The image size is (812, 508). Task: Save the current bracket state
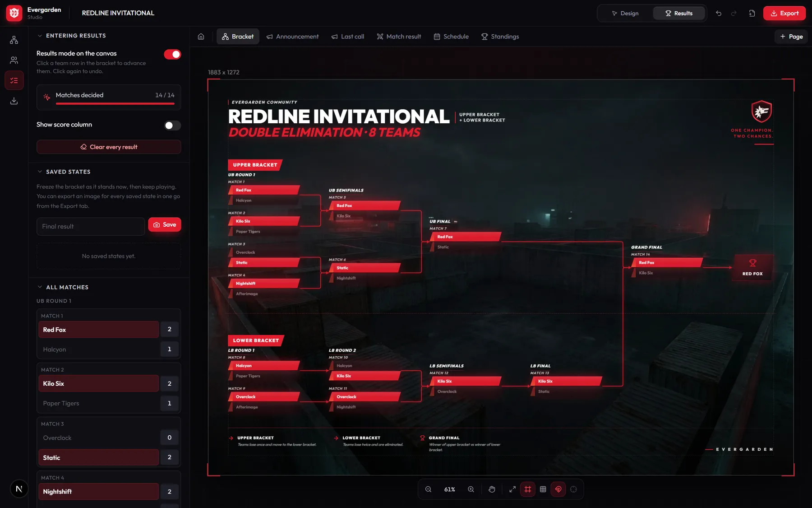point(165,224)
